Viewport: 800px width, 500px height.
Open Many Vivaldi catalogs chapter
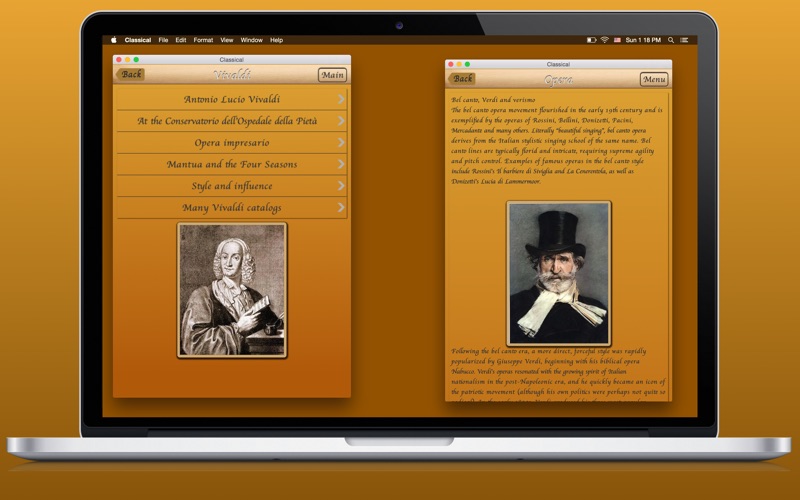232,208
